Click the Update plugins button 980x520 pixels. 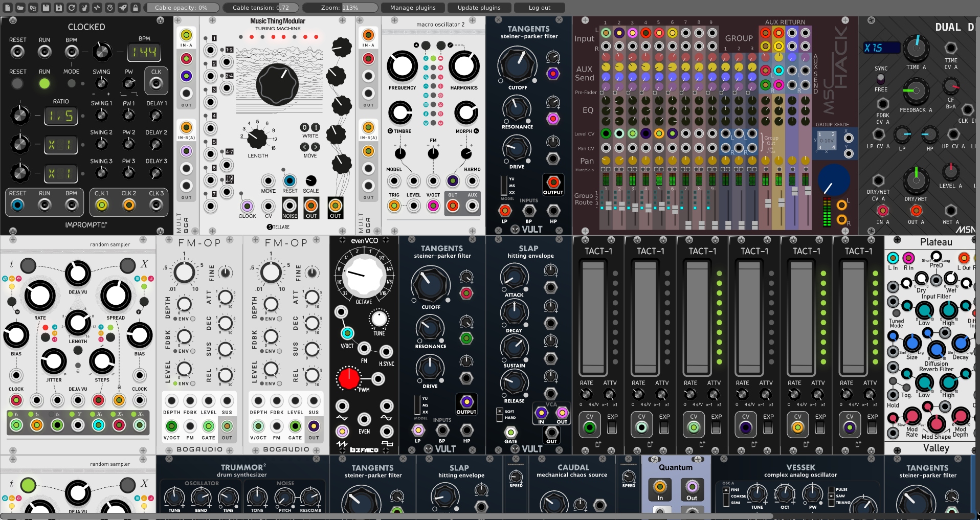click(x=479, y=8)
